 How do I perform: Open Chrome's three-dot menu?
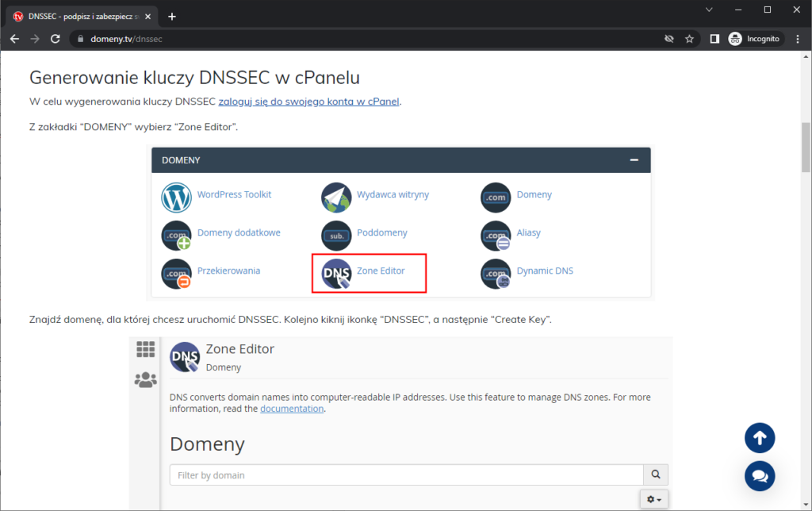(x=798, y=38)
